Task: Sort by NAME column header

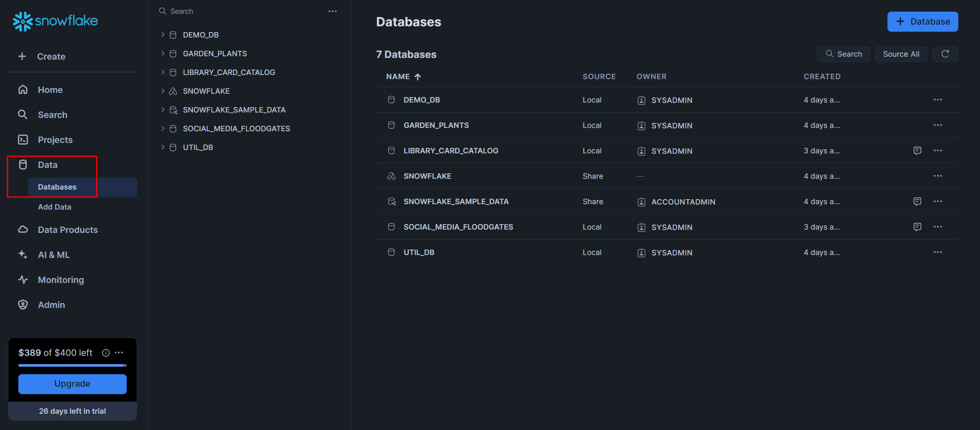Action: (x=404, y=77)
